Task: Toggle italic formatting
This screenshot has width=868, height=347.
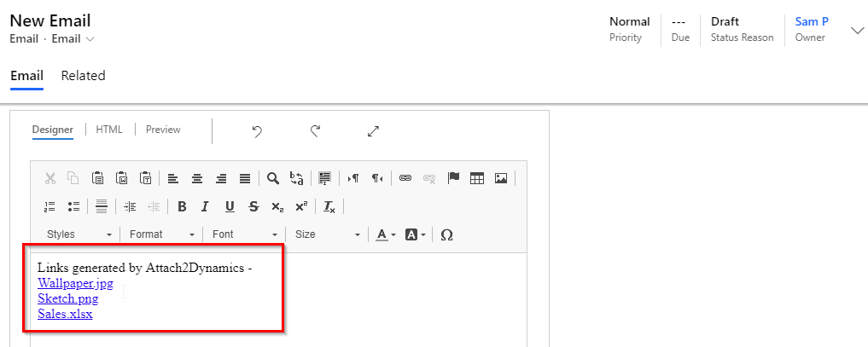Action: (x=206, y=206)
